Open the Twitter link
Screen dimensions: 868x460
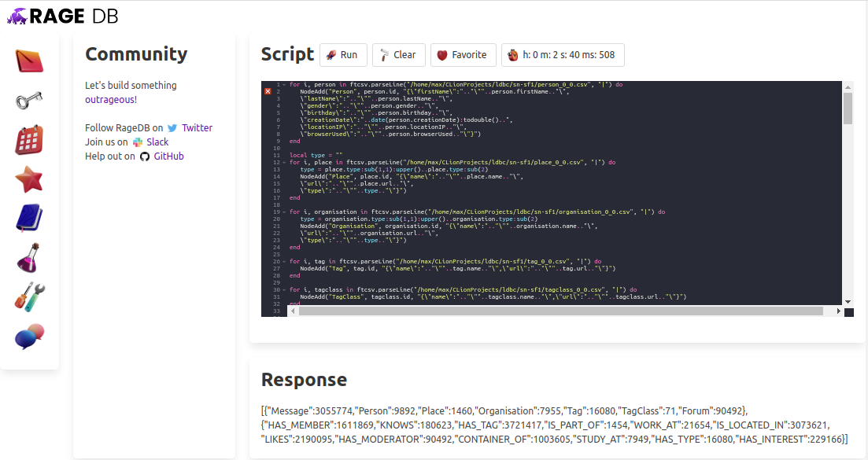point(197,127)
